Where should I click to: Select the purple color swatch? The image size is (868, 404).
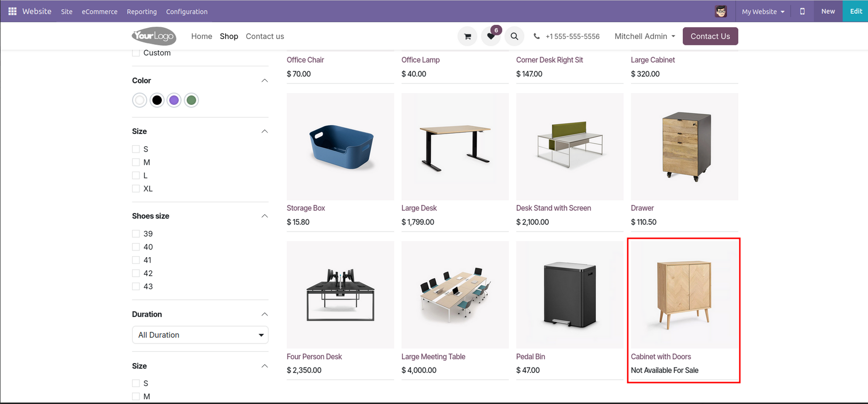tap(174, 100)
